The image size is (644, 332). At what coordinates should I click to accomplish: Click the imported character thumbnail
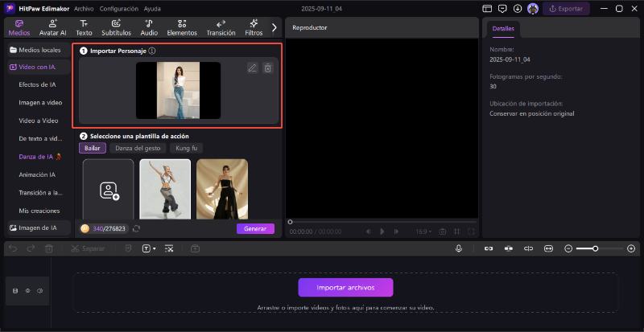[178, 90]
